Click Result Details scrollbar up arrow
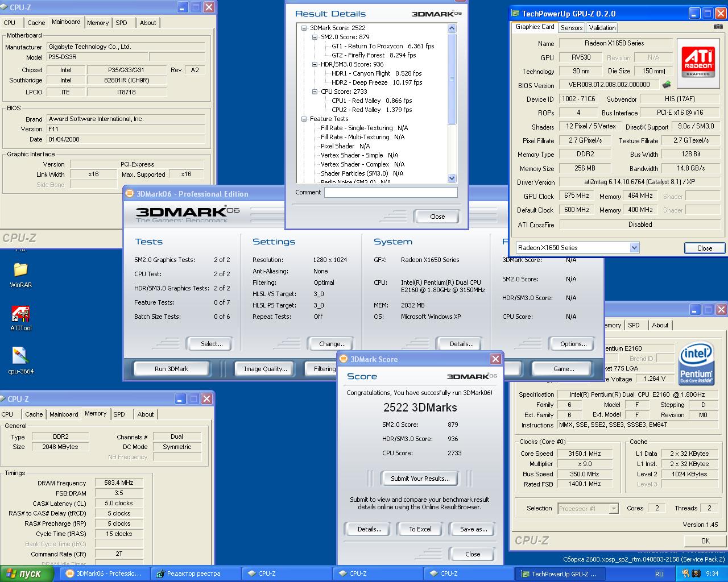This screenshot has width=728, height=582. click(x=452, y=28)
